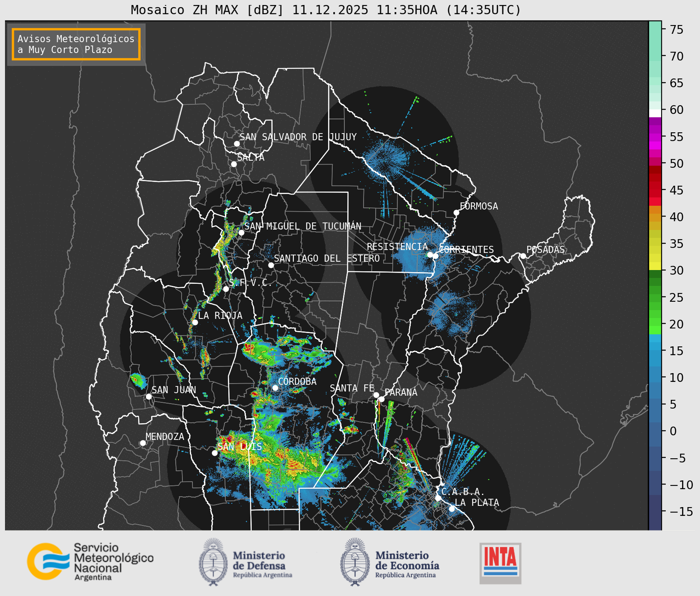Click the Córdoba city dot

275,388
